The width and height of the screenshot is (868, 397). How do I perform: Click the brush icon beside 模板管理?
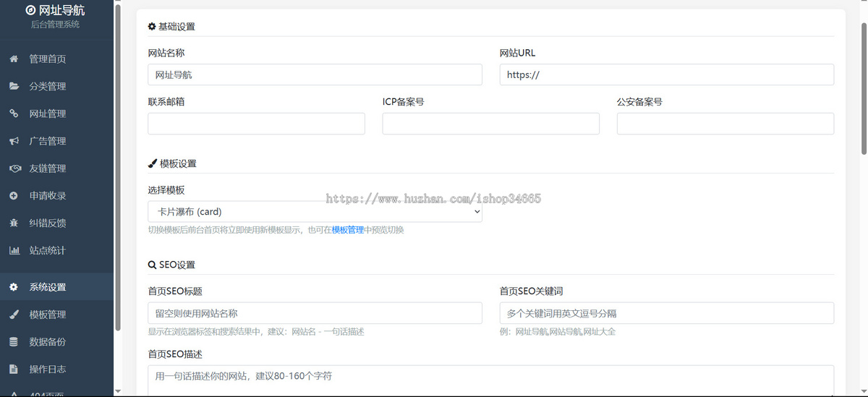click(14, 315)
